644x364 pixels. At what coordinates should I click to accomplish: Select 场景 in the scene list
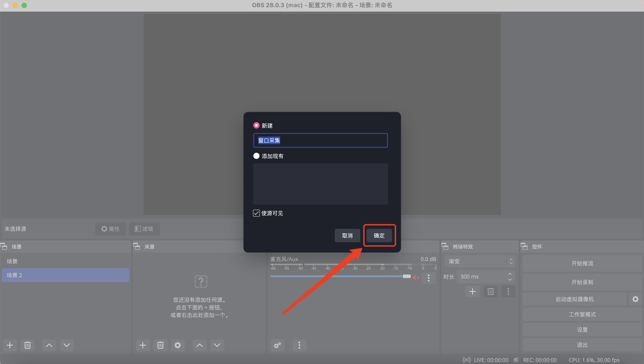[x=12, y=261]
